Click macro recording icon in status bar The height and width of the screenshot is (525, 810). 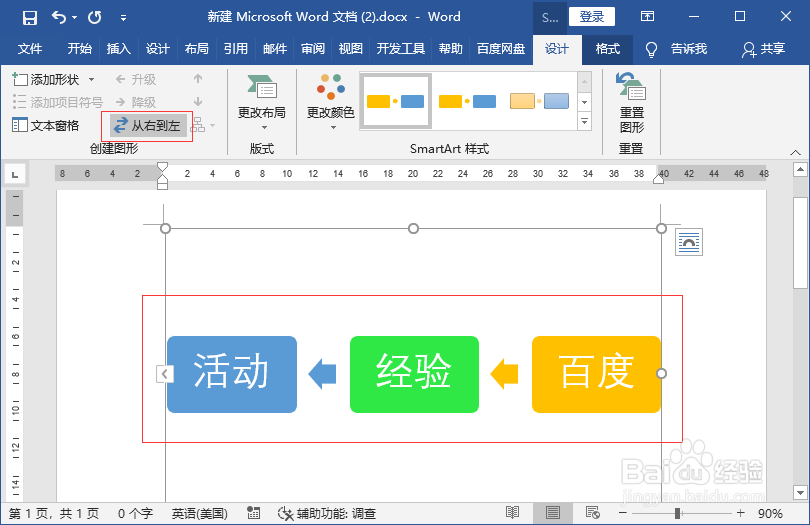[x=254, y=513]
